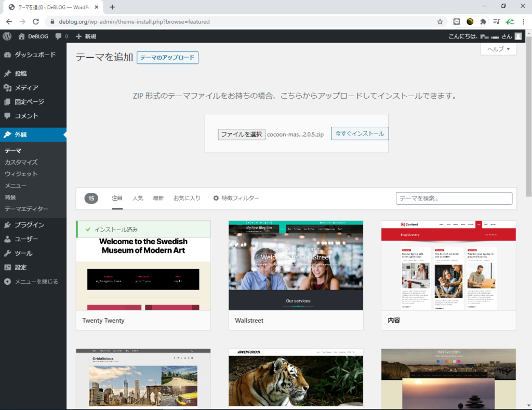Open メディア media library menu
This screenshot has height=410, width=532.
(33, 88)
